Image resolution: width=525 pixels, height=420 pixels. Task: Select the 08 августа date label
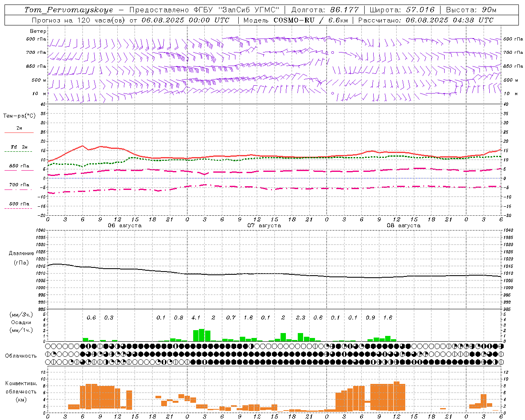click(x=404, y=226)
